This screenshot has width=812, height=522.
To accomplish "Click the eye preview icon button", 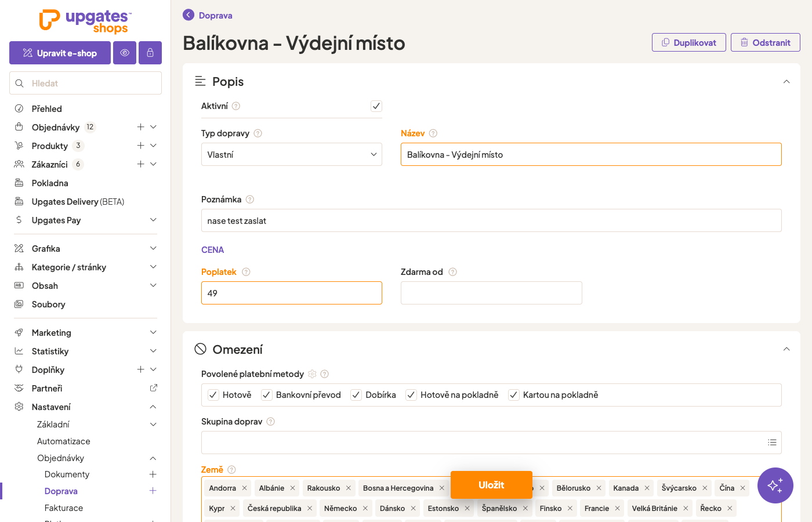I will [x=125, y=53].
